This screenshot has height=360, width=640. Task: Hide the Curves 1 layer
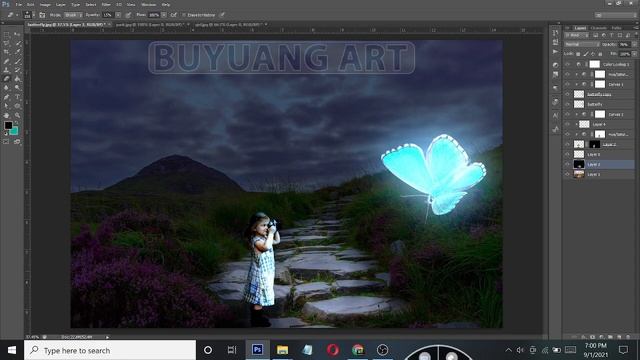click(x=567, y=84)
